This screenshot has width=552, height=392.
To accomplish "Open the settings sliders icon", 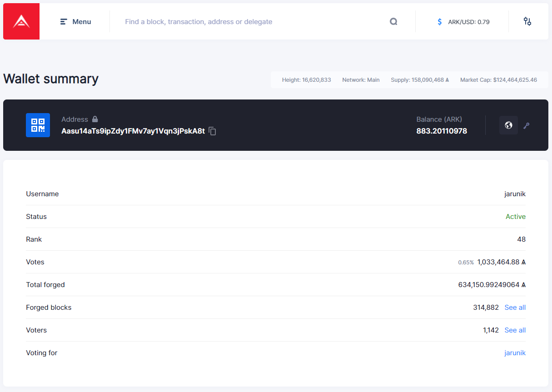I will 527,21.
